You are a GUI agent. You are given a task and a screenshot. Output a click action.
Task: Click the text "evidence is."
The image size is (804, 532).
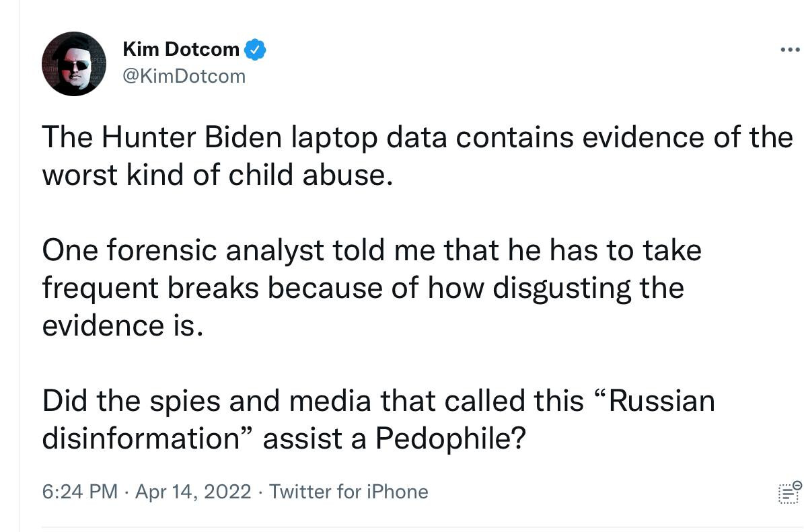click(x=122, y=326)
